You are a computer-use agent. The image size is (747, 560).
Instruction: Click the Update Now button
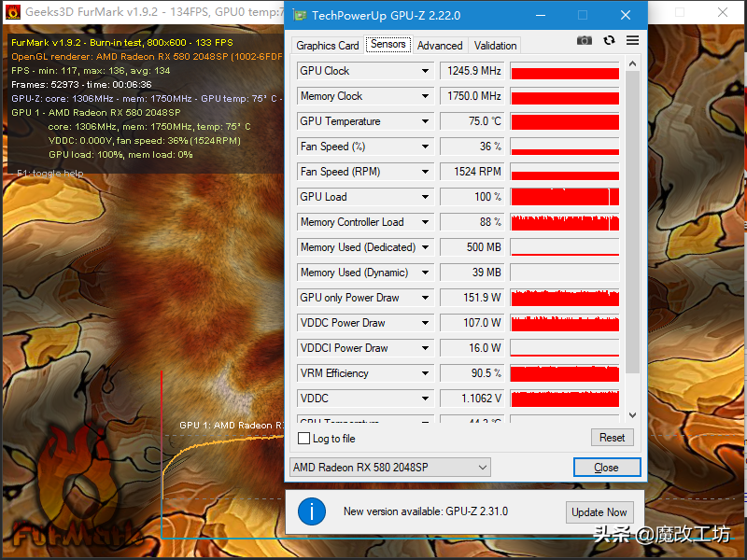599,512
